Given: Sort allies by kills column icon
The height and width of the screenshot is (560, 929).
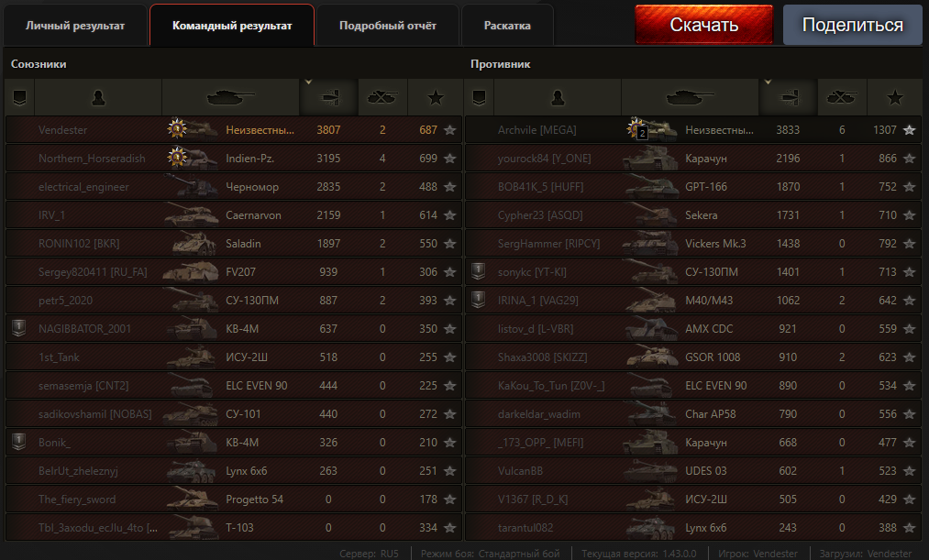Looking at the screenshot, I should (x=382, y=98).
